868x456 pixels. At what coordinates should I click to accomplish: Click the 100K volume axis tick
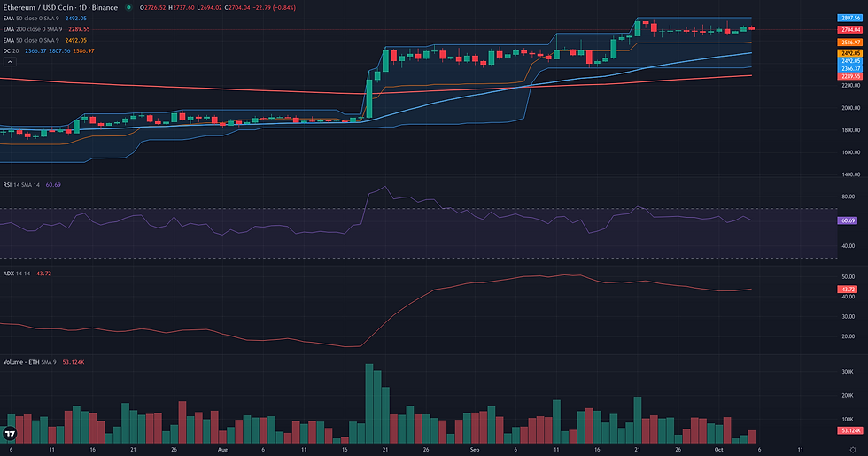[x=848, y=420]
